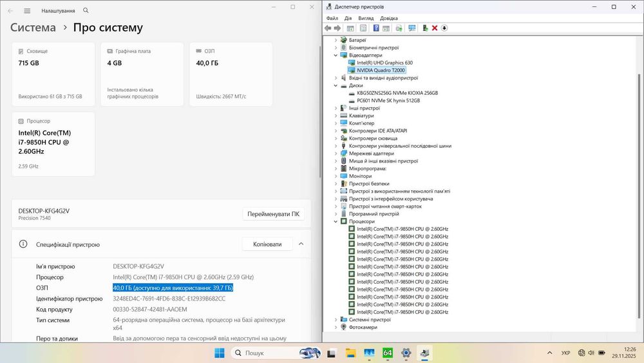Open Task View on taskbar
Image resolution: width=644 pixels, height=363 pixels.
coord(332,353)
